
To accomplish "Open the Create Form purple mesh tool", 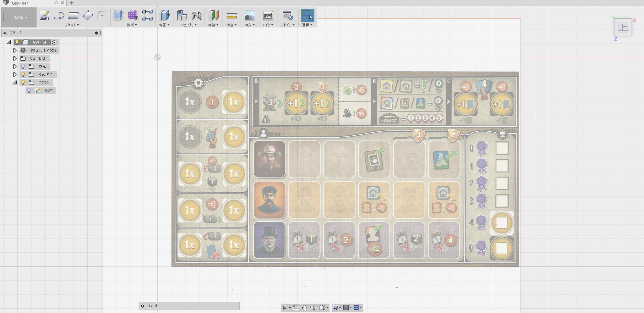I will pos(133,15).
